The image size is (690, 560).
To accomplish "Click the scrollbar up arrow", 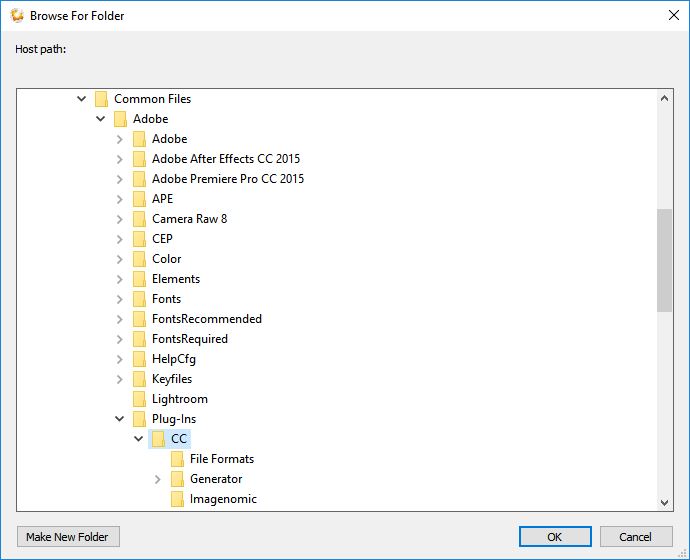I will 664,99.
